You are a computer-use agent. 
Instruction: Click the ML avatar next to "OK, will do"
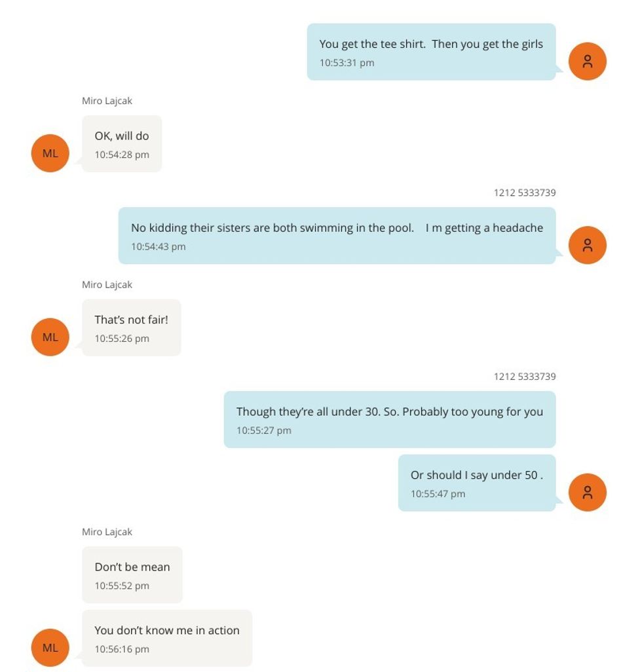[x=50, y=153]
